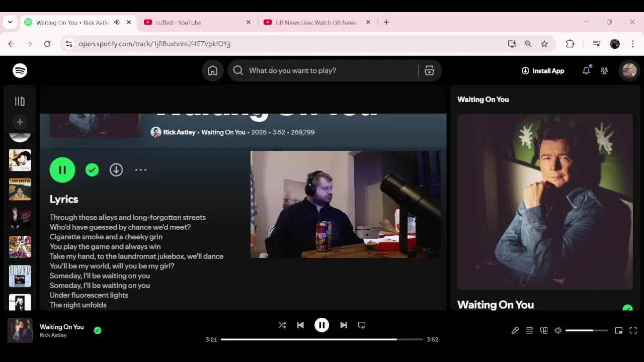Open Waiting On You title in player bar
644x362 pixels.
click(x=62, y=327)
